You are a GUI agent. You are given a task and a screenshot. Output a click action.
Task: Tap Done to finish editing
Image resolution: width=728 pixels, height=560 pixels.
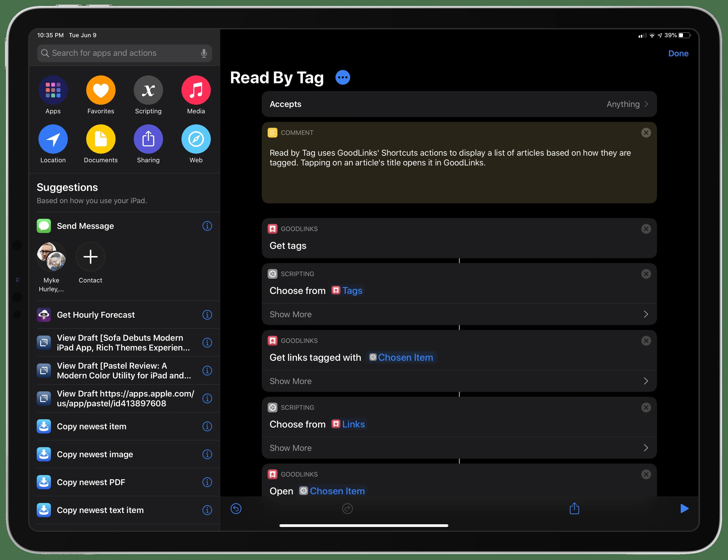point(678,53)
